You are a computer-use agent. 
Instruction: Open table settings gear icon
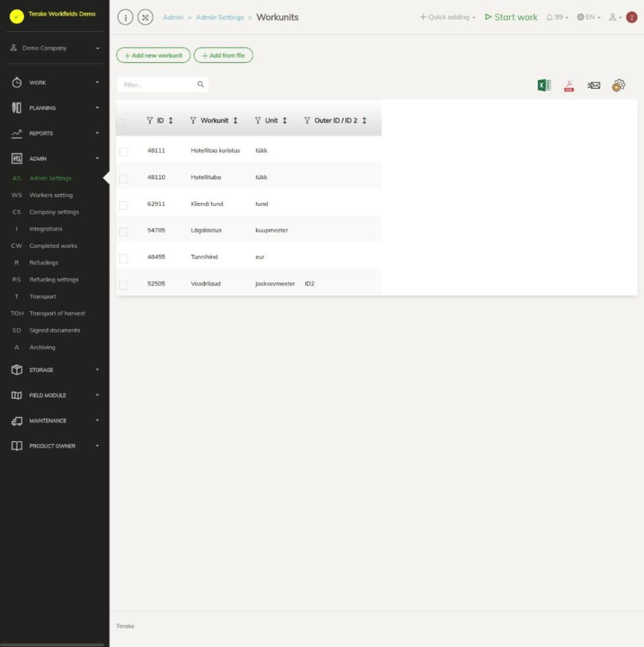tap(619, 85)
